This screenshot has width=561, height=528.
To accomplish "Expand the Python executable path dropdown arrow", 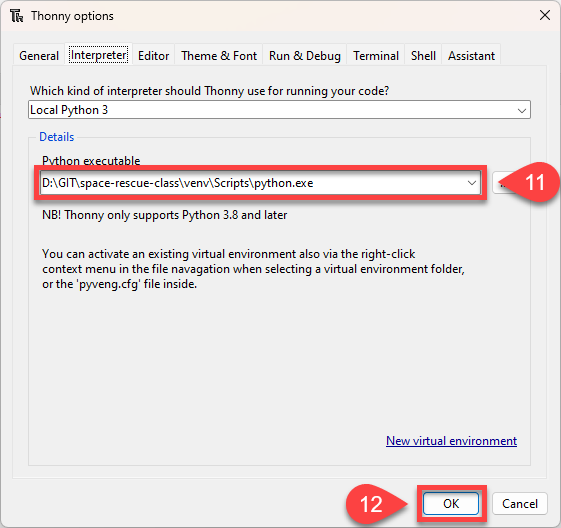I will (472, 183).
